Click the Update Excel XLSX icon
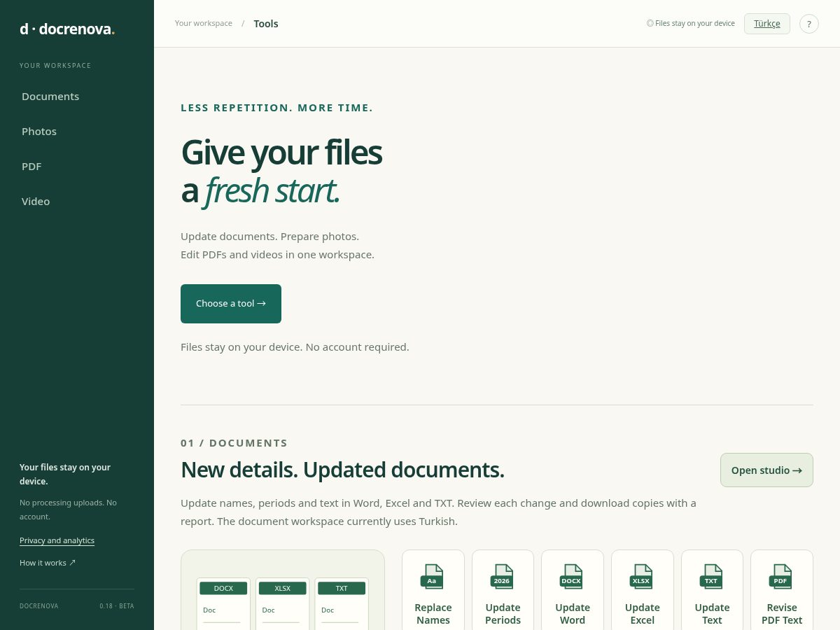This screenshot has height=630, width=840. pyautogui.click(x=642, y=577)
